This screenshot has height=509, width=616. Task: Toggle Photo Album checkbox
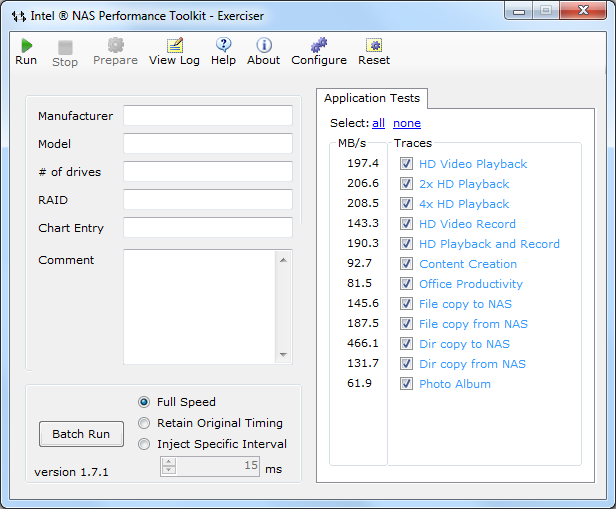click(406, 384)
